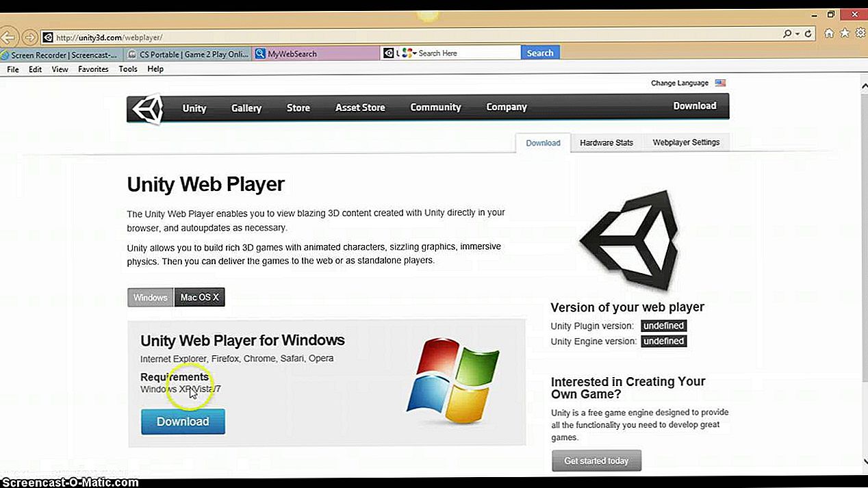Viewport: 868px width, 488px height.
Task: Click the browser forward arrow
Action: click(29, 37)
